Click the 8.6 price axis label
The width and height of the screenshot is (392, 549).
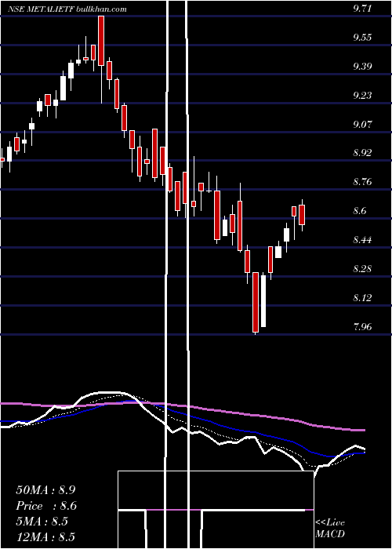point(359,211)
